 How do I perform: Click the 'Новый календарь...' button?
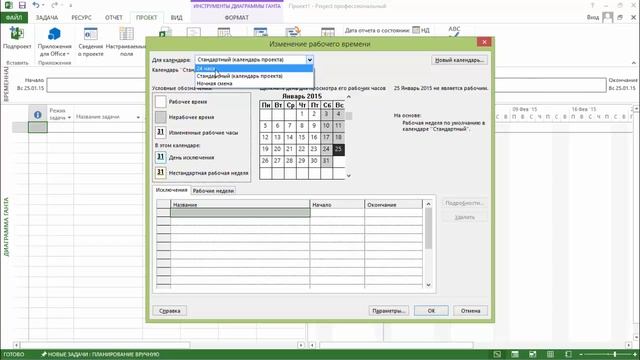(x=459, y=60)
